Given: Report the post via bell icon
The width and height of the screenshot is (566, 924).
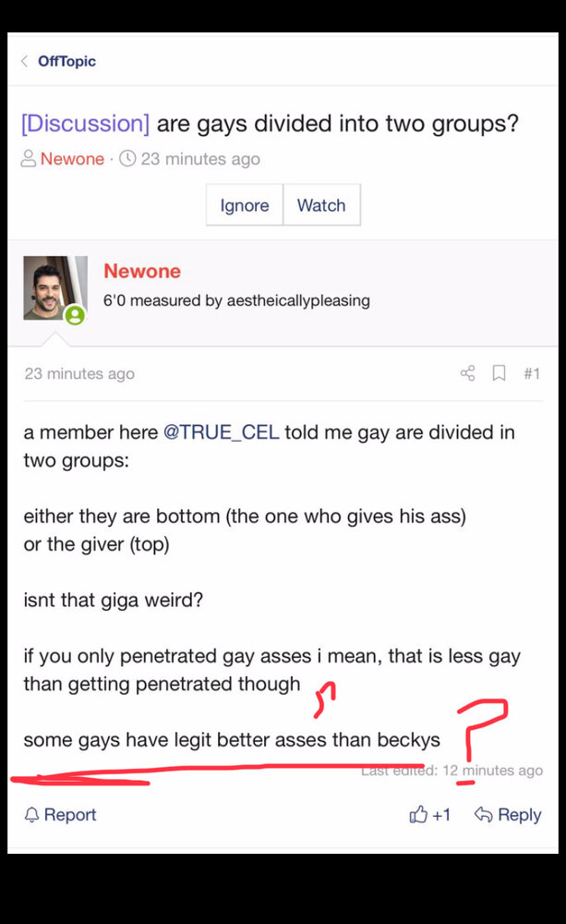Looking at the screenshot, I should pyautogui.click(x=60, y=814).
